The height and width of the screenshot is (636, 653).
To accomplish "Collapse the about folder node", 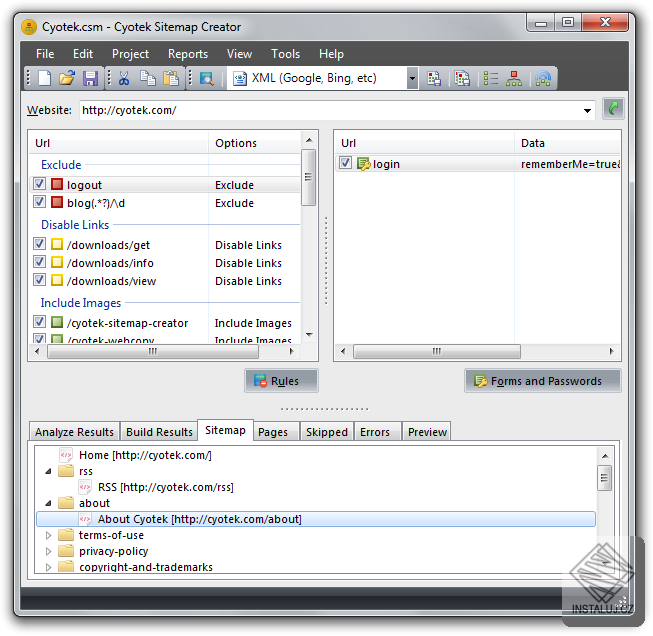I will point(48,503).
